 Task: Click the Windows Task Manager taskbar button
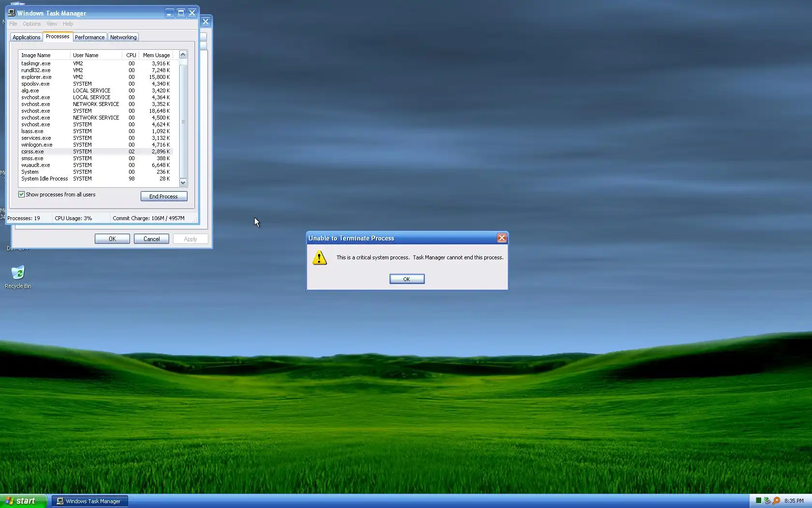89,501
